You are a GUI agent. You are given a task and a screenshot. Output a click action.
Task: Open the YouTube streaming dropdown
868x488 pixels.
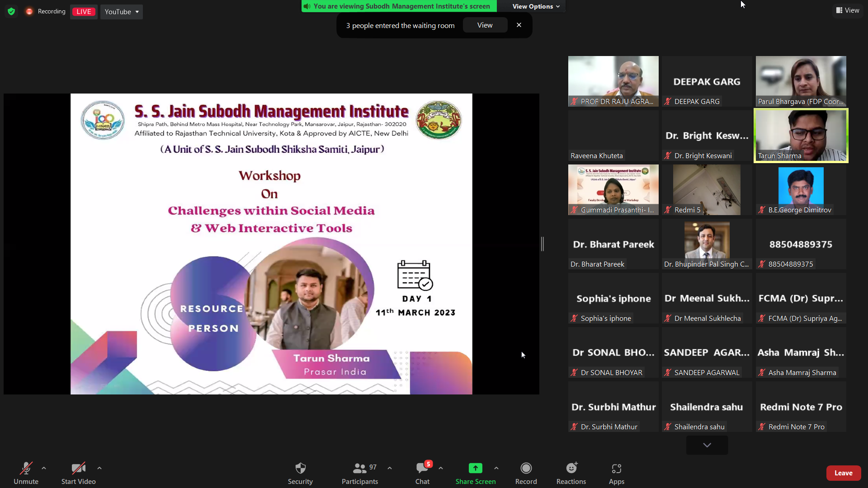pyautogui.click(x=121, y=12)
